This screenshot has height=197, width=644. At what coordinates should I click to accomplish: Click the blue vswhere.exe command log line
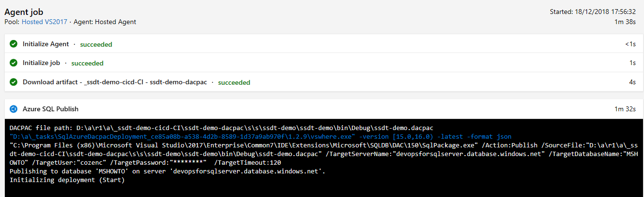(x=260, y=137)
